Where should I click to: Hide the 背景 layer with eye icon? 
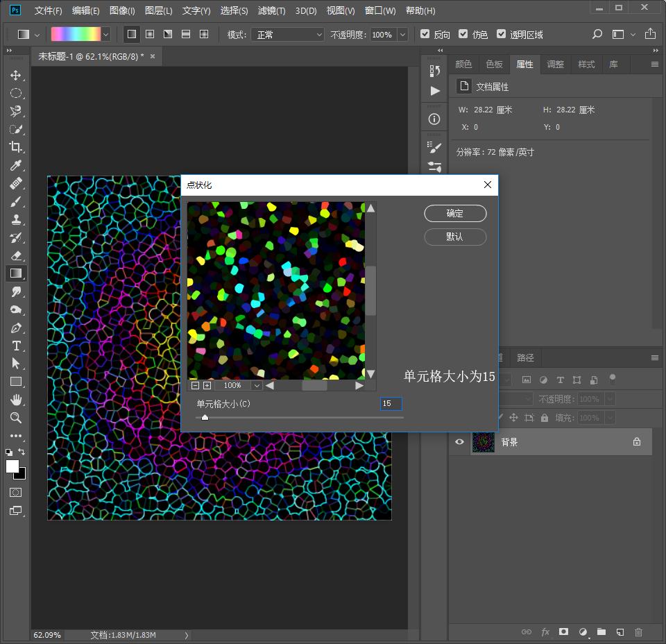click(x=459, y=442)
